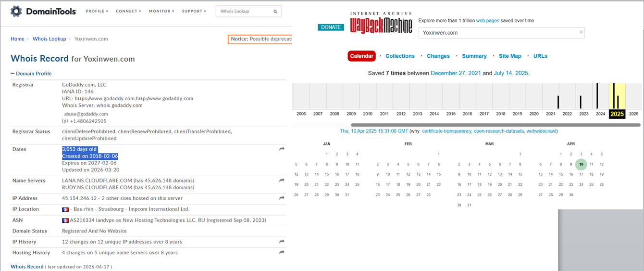Click '3,053 days old' text
Viewport: 644px width, 271px height.
pos(79,149)
